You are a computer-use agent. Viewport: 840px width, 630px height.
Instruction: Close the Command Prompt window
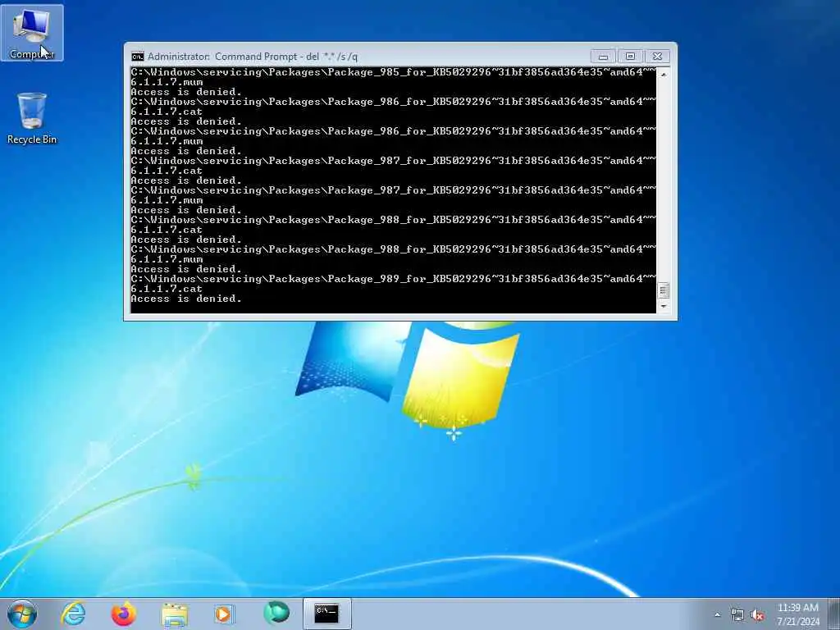coord(657,57)
